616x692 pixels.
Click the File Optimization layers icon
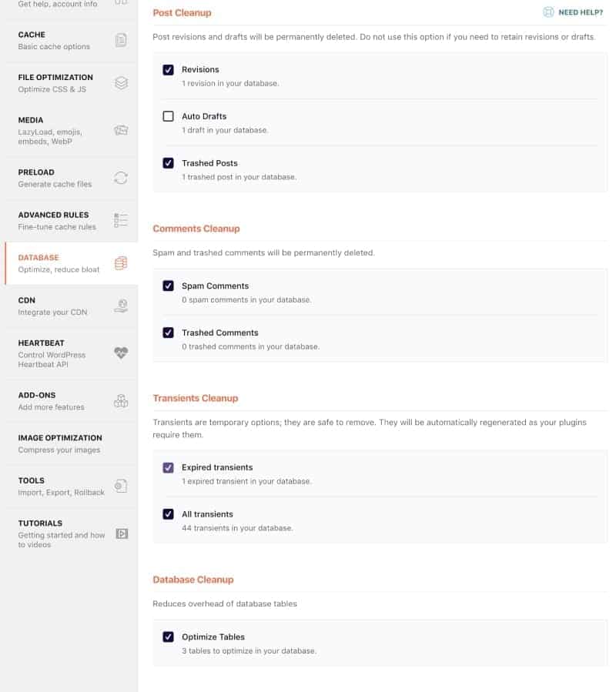(x=121, y=83)
